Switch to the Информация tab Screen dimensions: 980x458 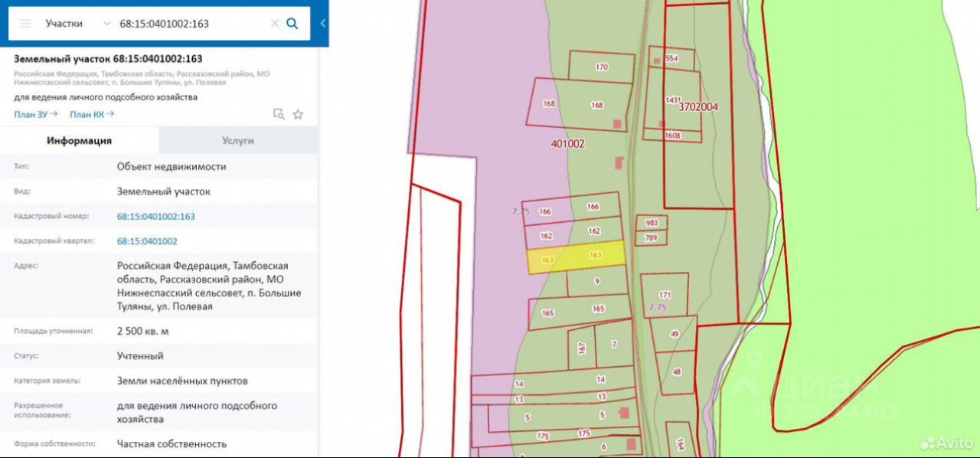point(80,141)
